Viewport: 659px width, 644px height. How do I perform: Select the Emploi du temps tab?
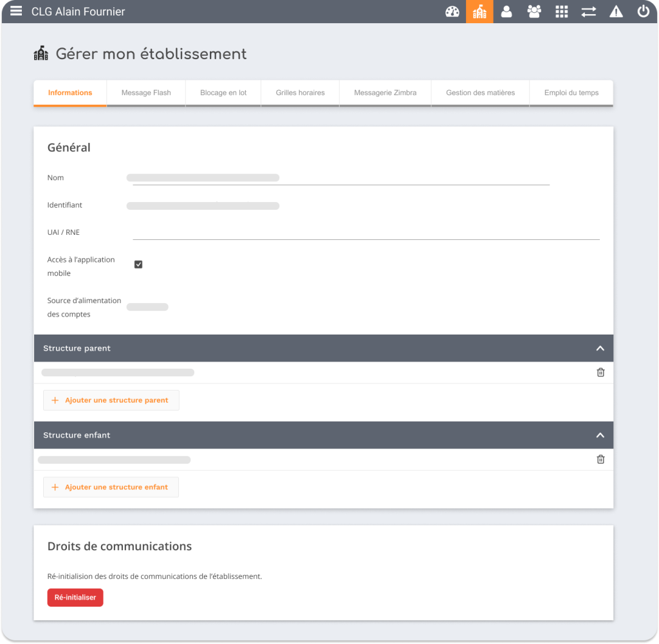click(571, 93)
